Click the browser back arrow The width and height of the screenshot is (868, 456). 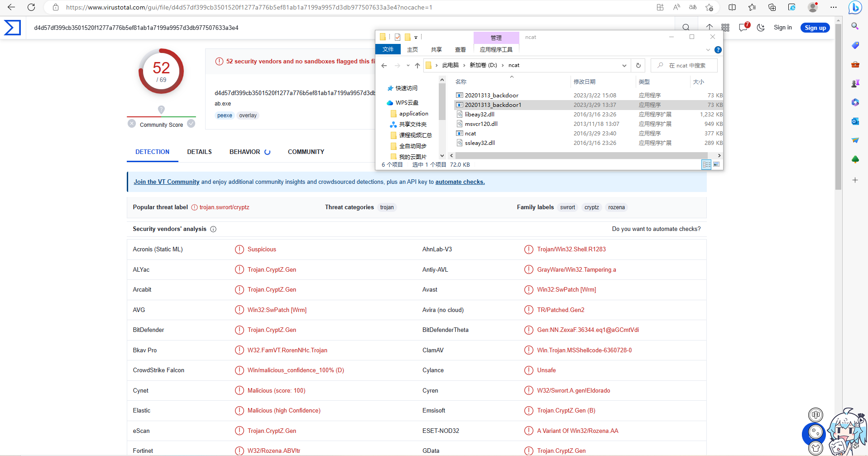tap(11, 7)
